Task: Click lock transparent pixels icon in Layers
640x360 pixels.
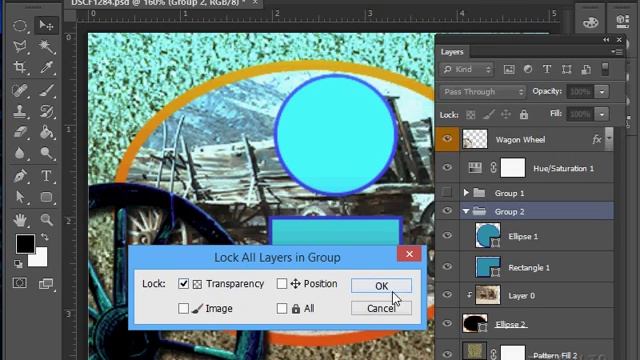Action: click(471, 115)
